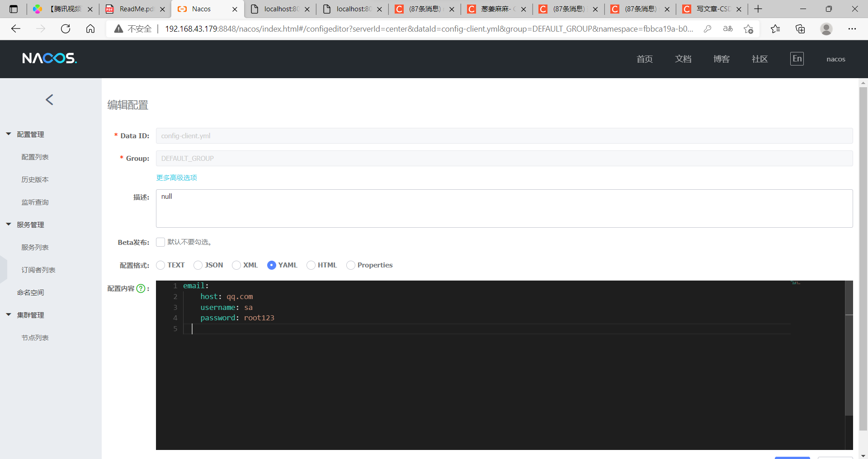Viewport: 868px width, 459px height.
Task: Open the translate (aあ) icon in address bar
Action: [728, 28]
